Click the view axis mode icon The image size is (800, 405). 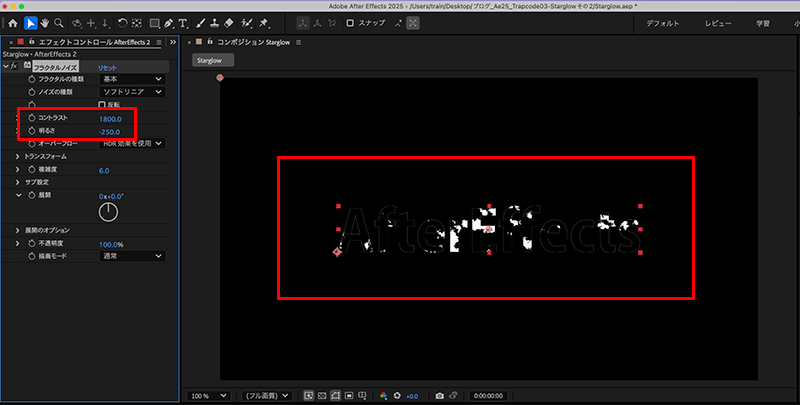coord(332,23)
